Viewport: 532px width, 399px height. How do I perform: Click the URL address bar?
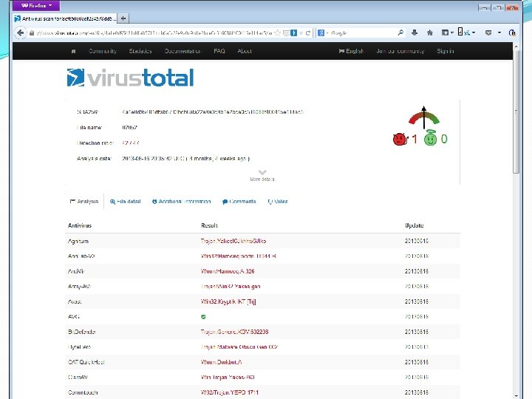point(154,33)
